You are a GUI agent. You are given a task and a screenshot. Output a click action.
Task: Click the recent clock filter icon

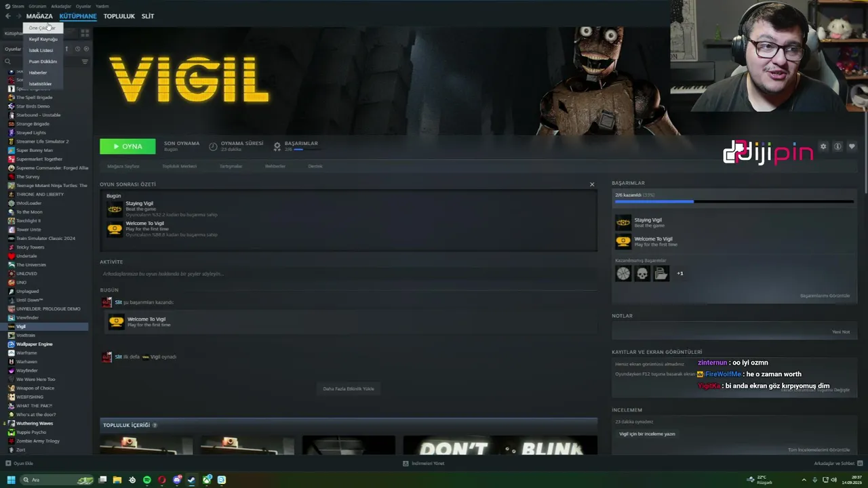point(77,49)
